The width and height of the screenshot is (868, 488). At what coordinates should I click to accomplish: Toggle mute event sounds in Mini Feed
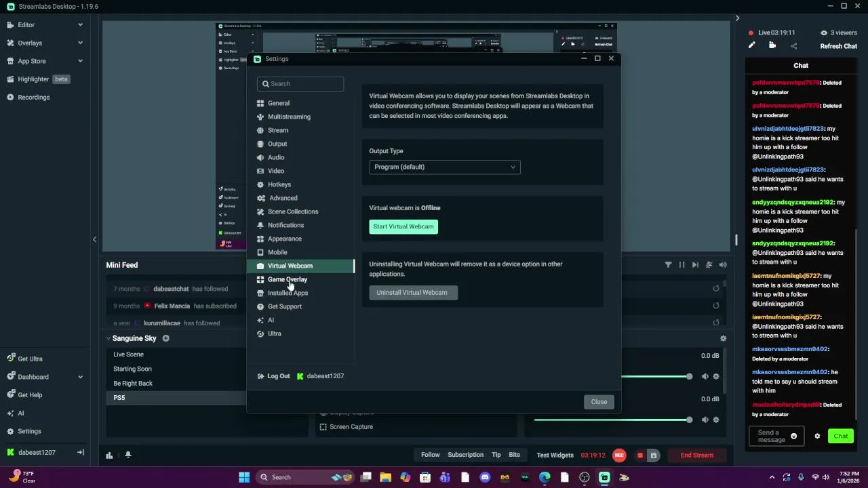pos(709,265)
